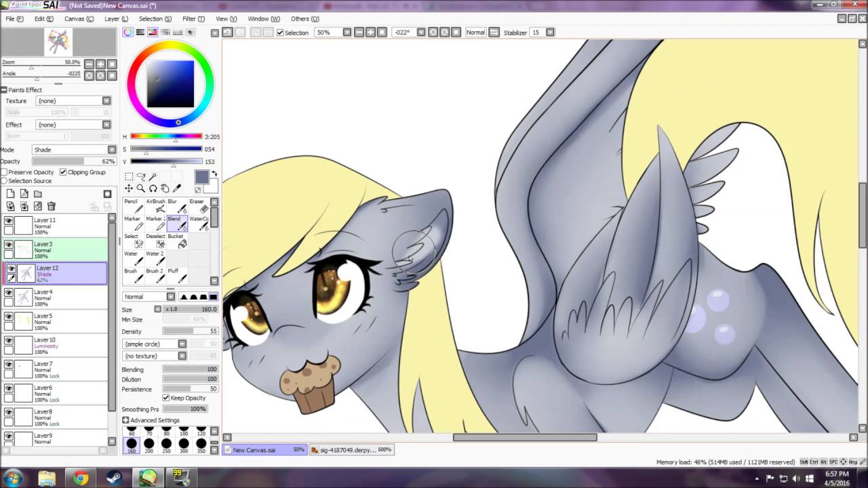868x488 pixels.
Task: Create a new layer folder
Action: [x=38, y=195]
